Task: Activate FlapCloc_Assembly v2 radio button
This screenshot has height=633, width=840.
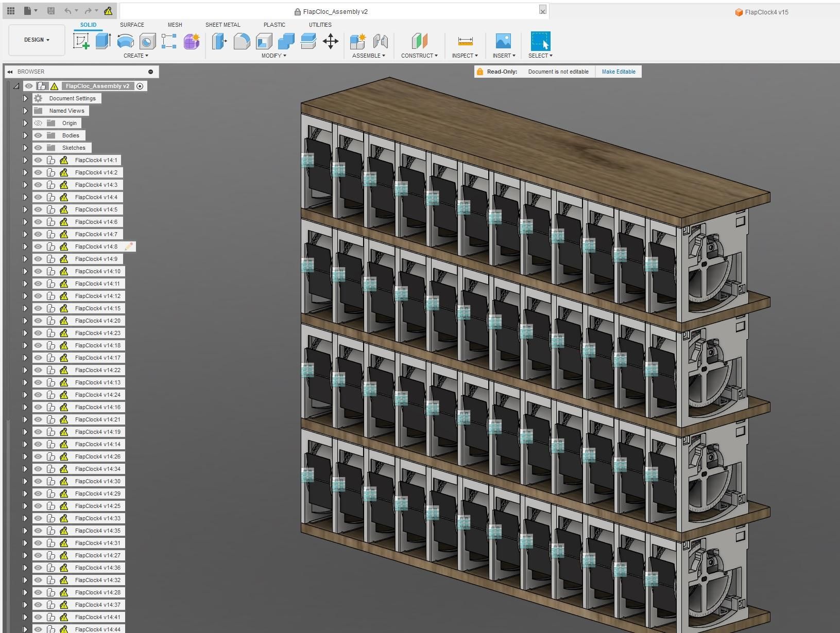Action: point(140,86)
